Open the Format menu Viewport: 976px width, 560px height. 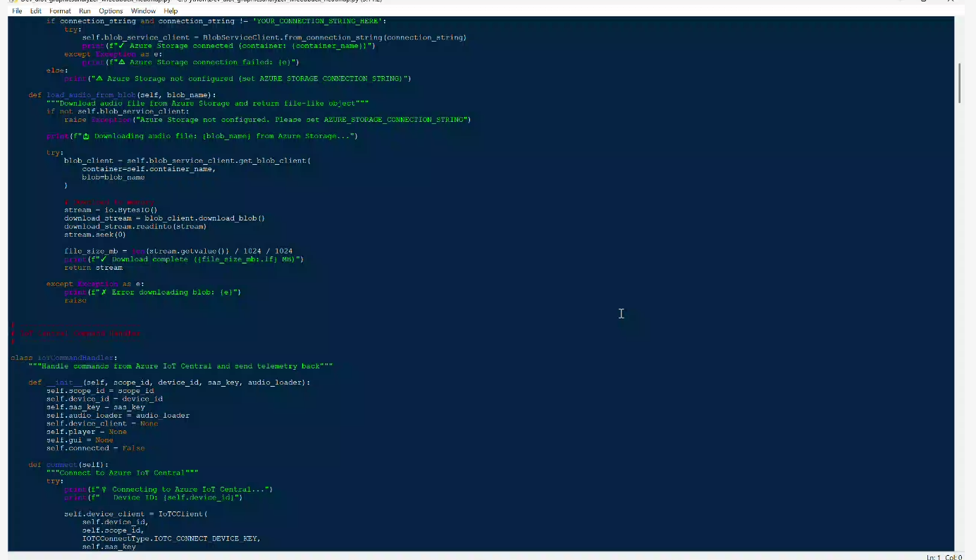[60, 11]
